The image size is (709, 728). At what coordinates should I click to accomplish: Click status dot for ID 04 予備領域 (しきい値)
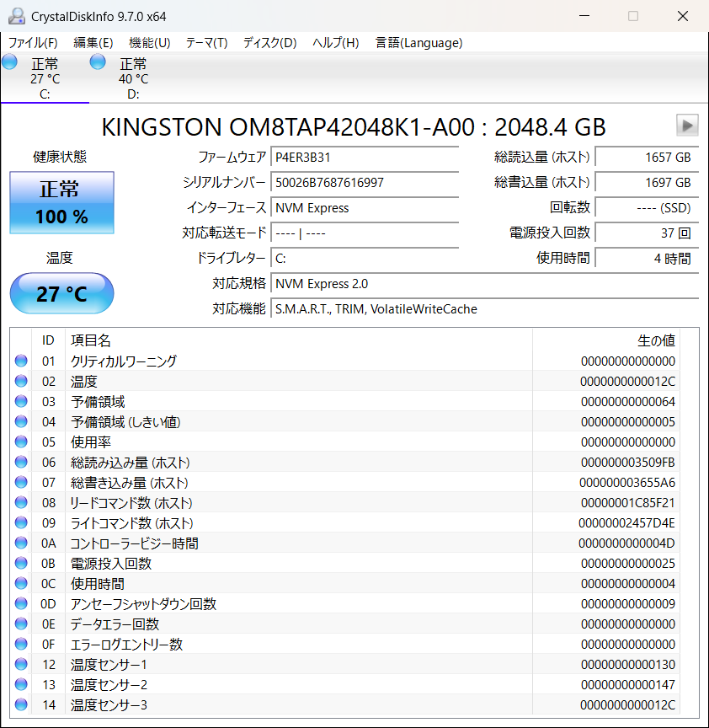pos(21,421)
